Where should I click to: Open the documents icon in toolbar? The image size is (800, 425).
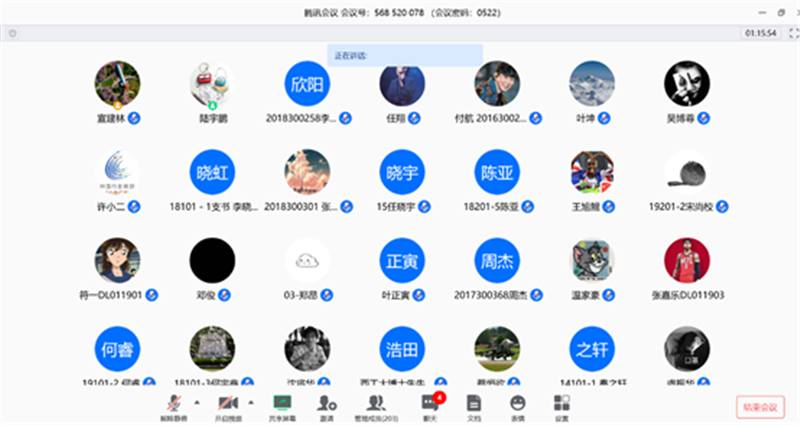click(474, 408)
